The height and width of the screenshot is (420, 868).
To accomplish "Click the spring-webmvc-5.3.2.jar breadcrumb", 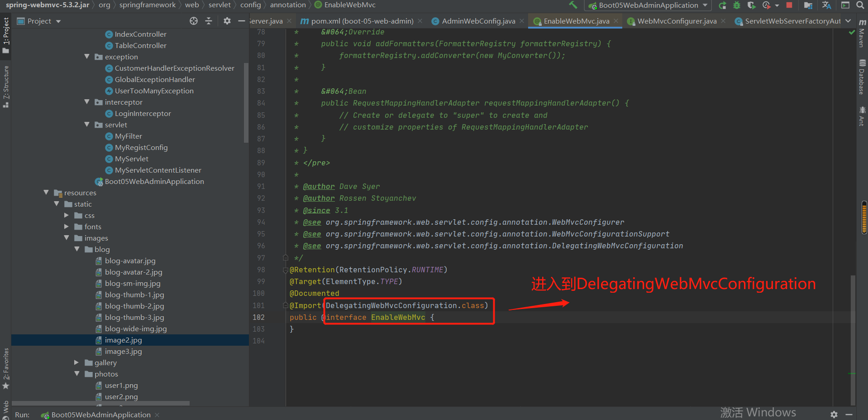I will (48, 5).
